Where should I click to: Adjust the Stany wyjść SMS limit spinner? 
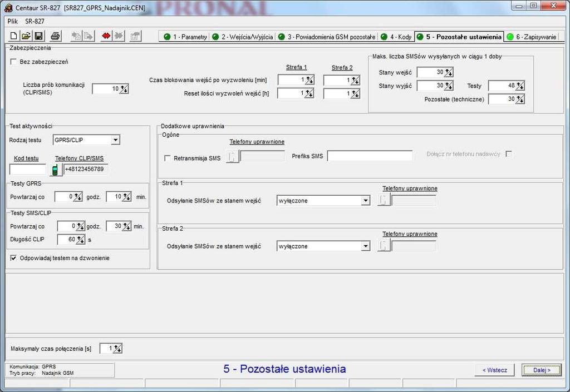pos(449,86)
